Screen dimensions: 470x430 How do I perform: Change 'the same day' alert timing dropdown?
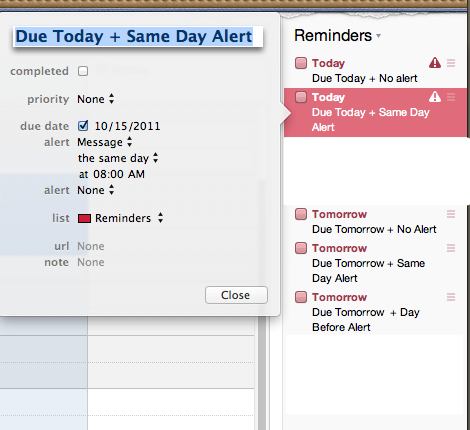(118, 158)
